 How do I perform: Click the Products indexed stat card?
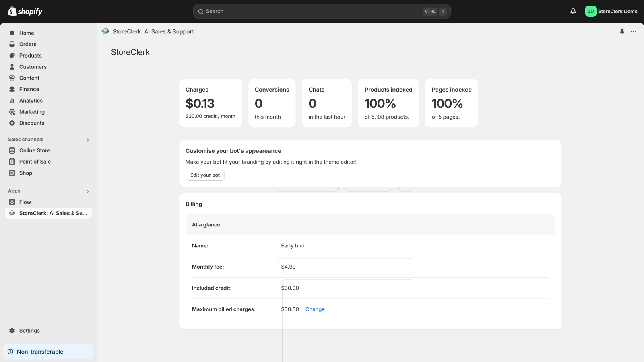click(x=388, y=103)
